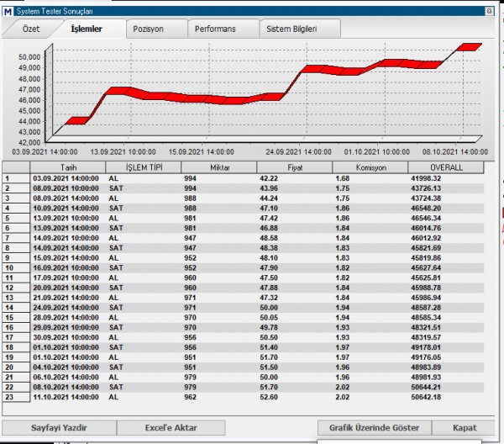Click price 52.60 cell

click(269, 397)
